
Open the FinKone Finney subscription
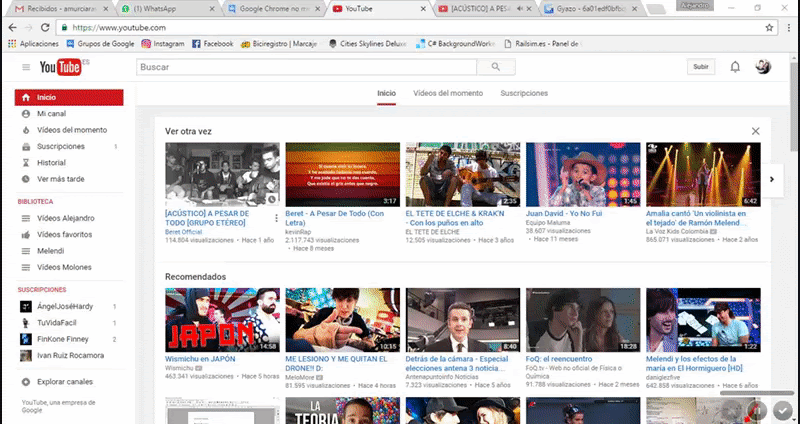(x=69, y=339)
